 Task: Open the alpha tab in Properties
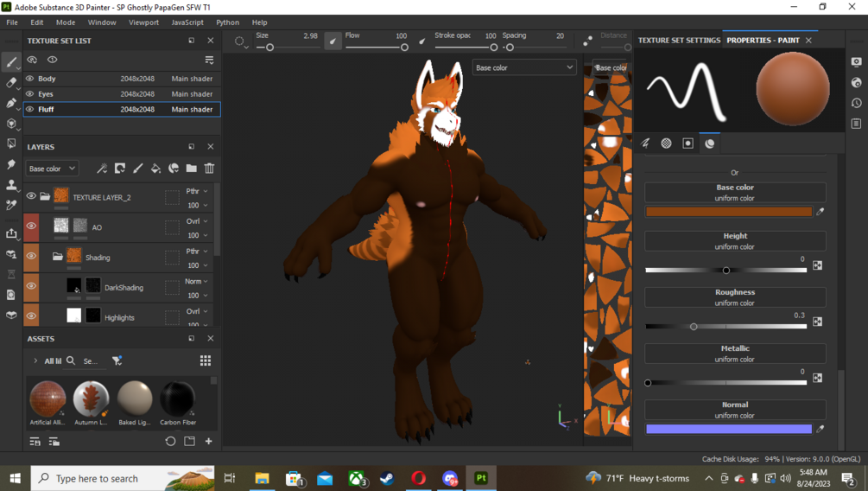click(667, 143)
